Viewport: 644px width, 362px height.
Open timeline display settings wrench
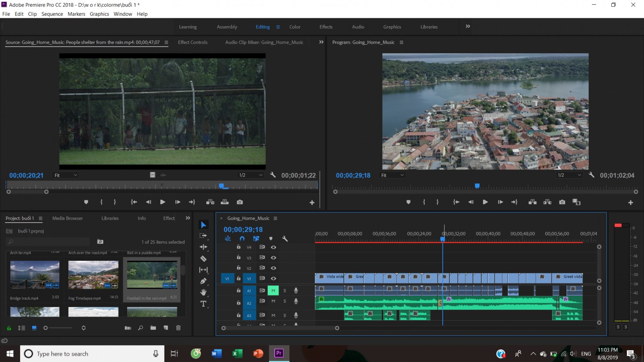(285, 238)
